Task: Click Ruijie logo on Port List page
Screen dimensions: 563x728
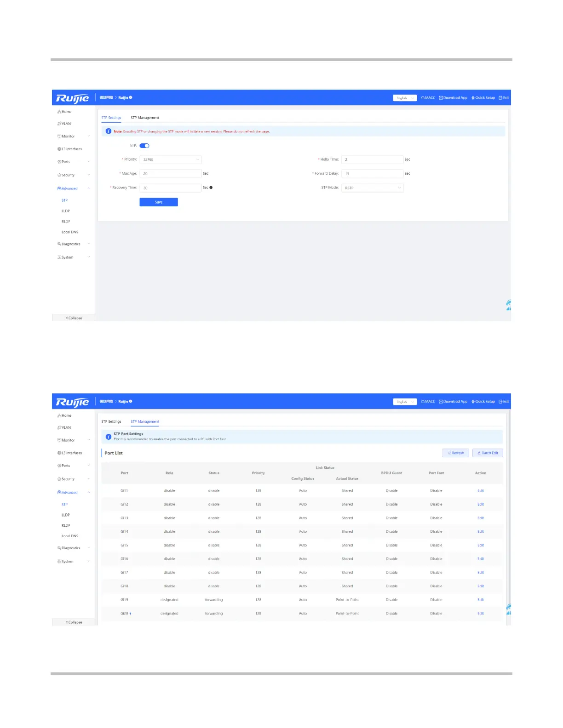Action: [x=72, y=402]
